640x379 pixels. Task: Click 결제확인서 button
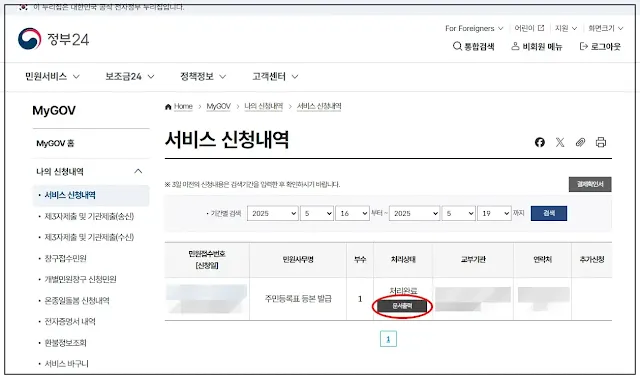pyautogui.click(x=590, y=184)
